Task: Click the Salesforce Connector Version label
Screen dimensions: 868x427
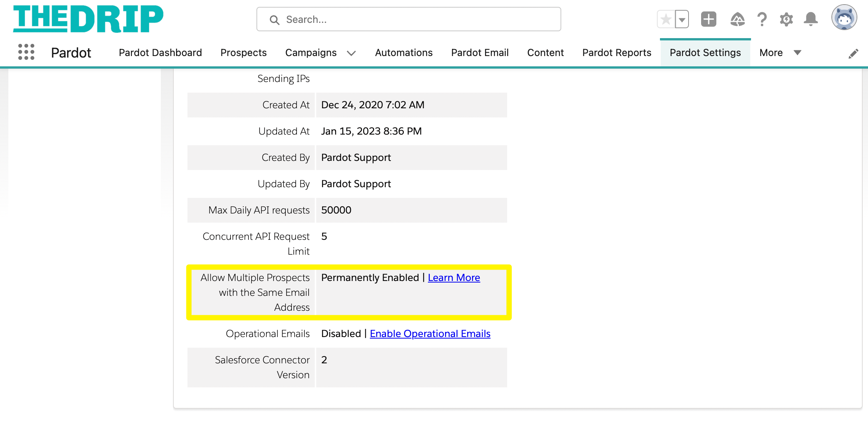Action: click(x=262, y=367)
